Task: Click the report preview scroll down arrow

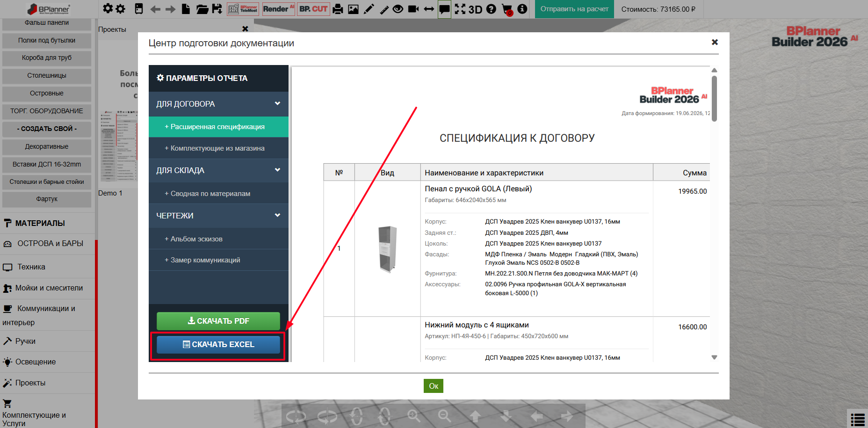Action: (714, 357)
